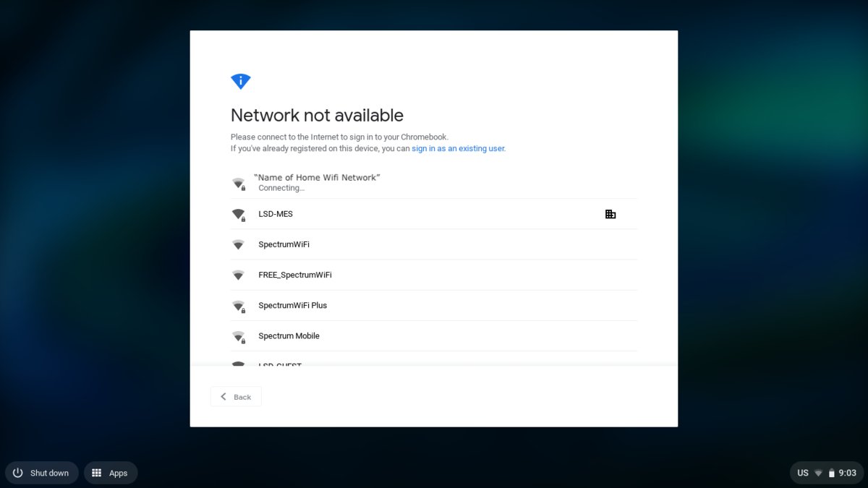The height and width of the screenshot is (488, 868).
Task: Click the apps grid icon in the shelf
Action: [96, 473]
